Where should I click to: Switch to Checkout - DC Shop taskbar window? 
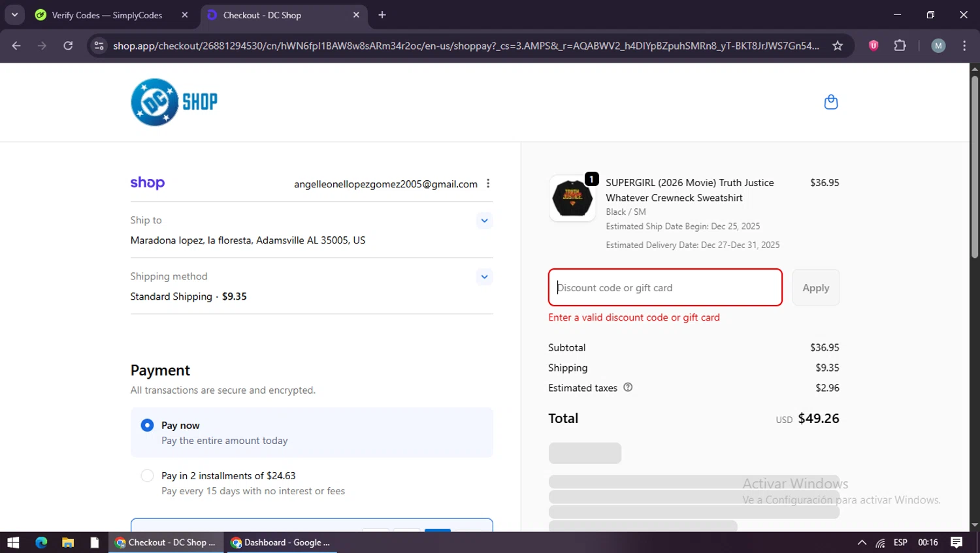(x=166, y=543)
